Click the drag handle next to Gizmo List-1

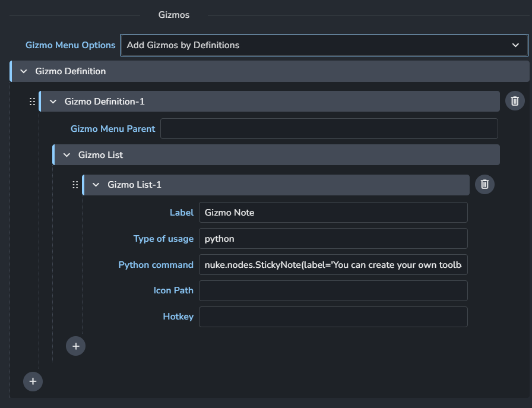pyautogui.click(x=75, y=185)
